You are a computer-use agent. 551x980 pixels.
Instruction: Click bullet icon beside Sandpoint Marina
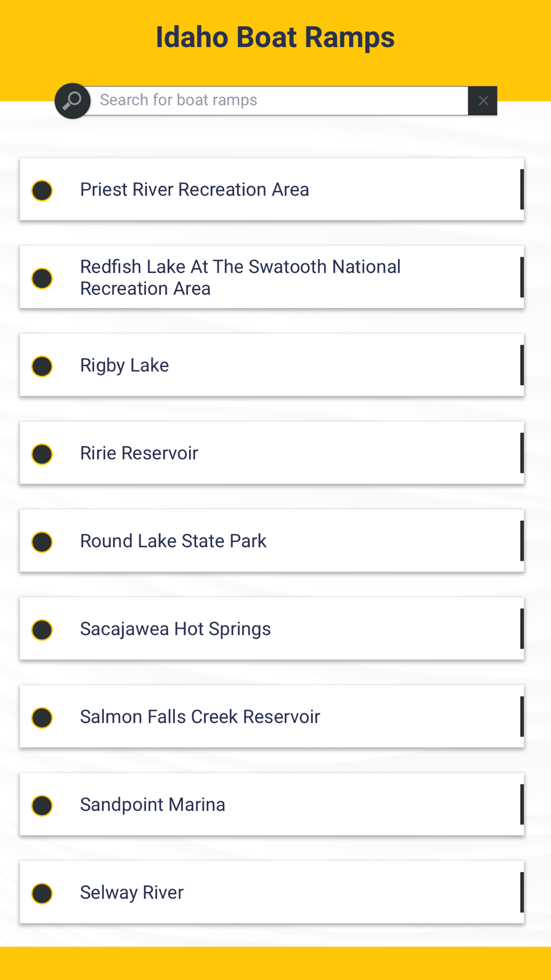[x=42, y=806]
